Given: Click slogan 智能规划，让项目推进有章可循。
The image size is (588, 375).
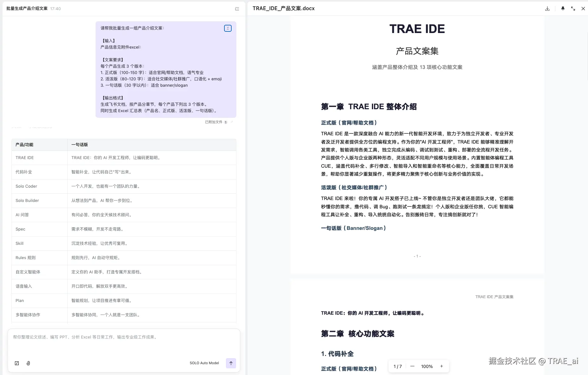Looking at the screenshot, I should tap(102, 300).
